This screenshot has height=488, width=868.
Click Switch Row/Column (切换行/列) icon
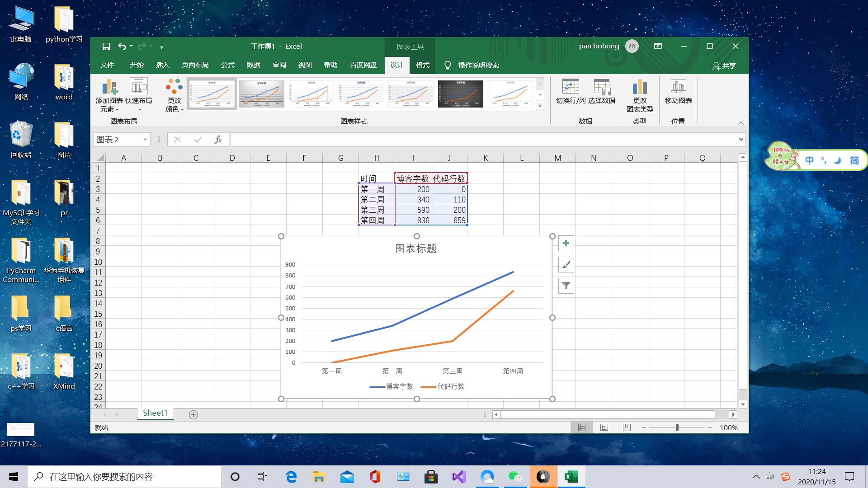(x=570, y=87)
